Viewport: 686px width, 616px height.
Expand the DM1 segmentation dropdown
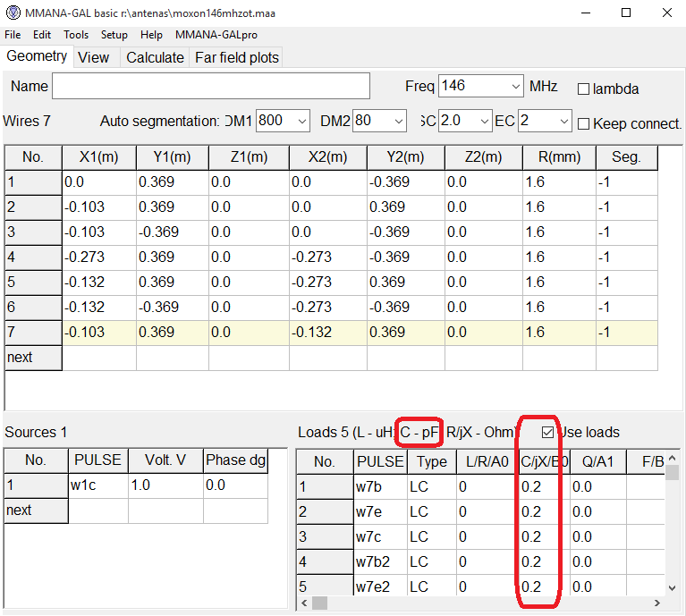(x=301, y=121)
